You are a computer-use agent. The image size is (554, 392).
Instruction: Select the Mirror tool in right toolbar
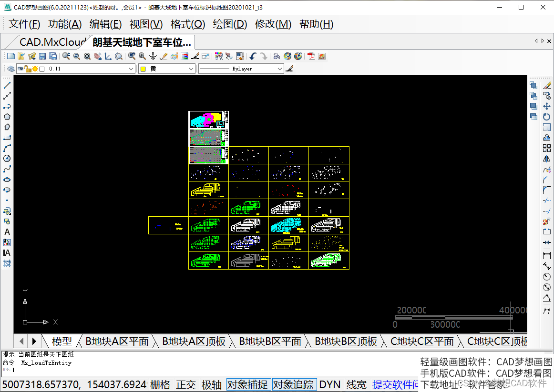click(547, 159)
